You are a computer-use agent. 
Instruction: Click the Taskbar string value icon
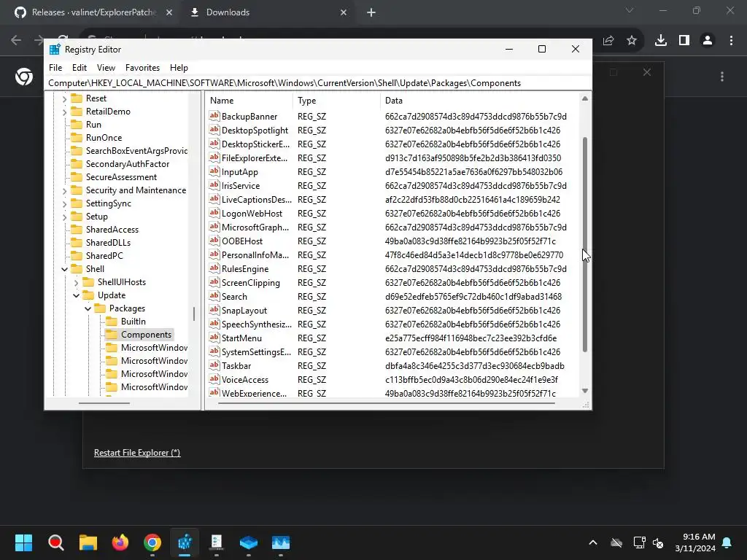pos(214,365)
